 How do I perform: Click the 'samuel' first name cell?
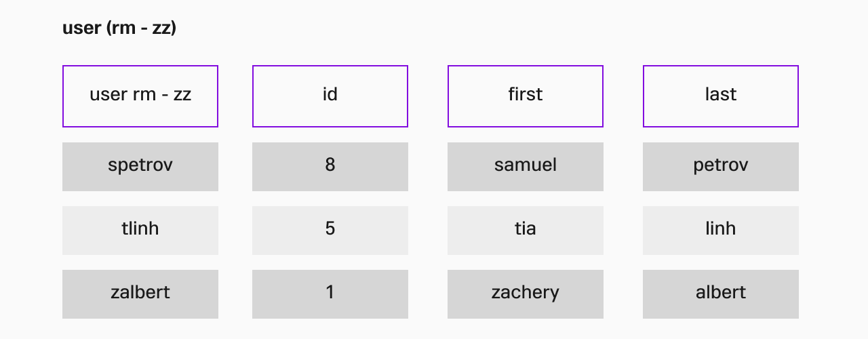pos(526,167)
